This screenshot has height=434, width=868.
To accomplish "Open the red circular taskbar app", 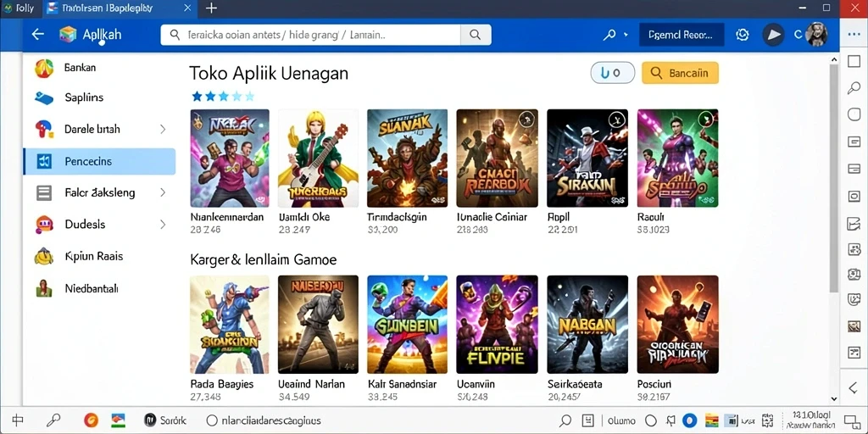I will tap(91, 420).
